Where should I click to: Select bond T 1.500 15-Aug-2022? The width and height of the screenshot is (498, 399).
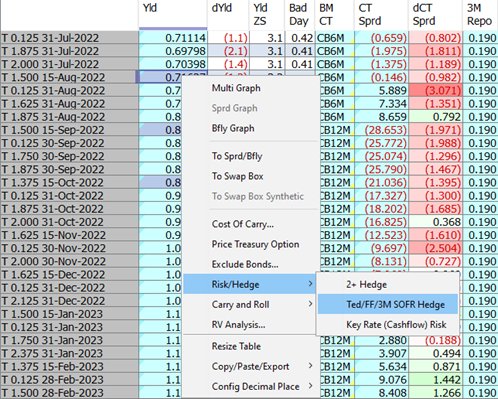click(x=69, y=77)
